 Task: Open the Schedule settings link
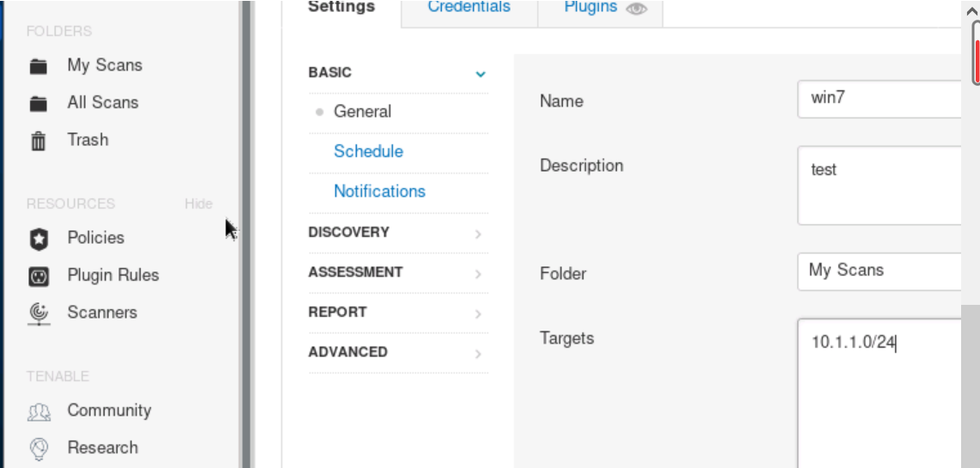(368, 151)
